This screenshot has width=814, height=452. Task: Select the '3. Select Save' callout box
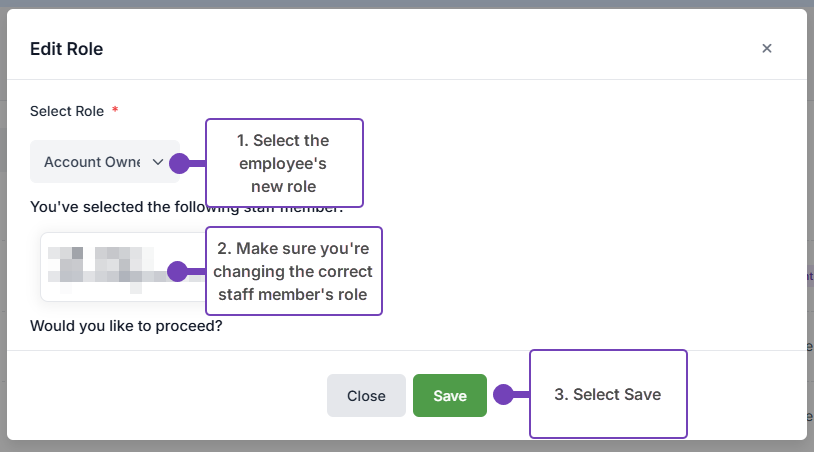click(608, 394)
